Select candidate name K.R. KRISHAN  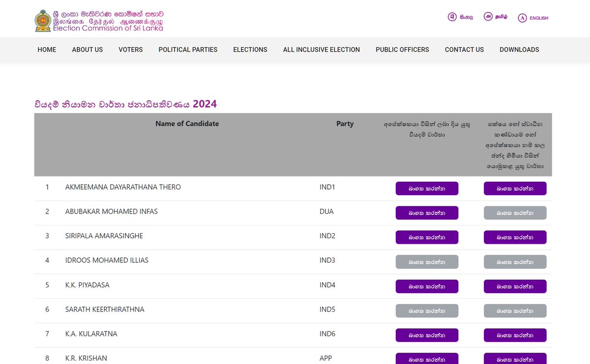pos(86,358)
